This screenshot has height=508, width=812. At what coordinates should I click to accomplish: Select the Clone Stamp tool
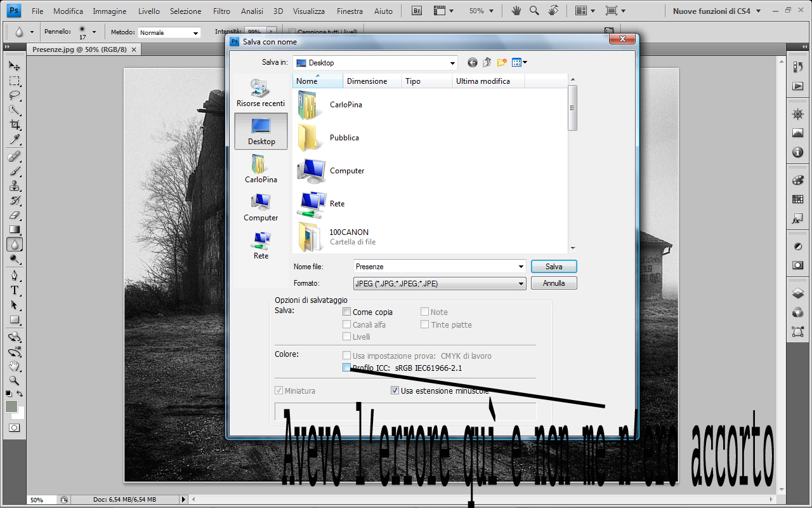click(14, 186)
